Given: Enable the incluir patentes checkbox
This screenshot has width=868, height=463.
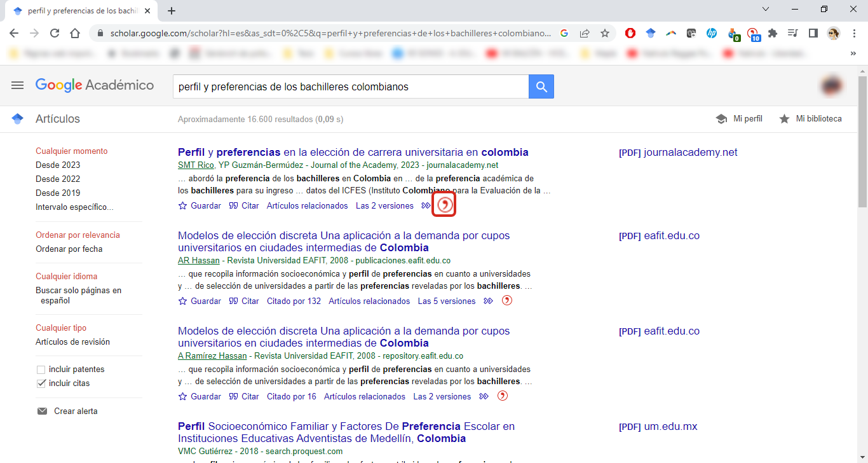Looking at the screenshot, I should coord(41,370).
